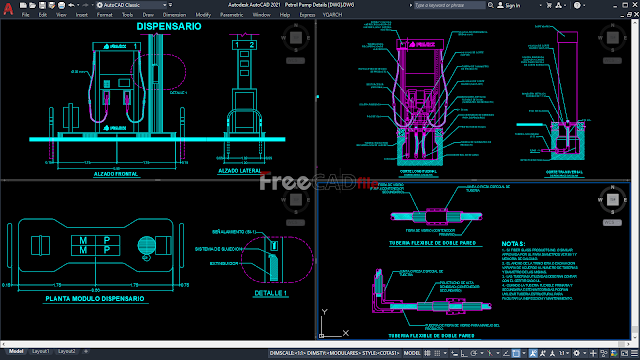Screen dimensions: 640x360
Task: Open the Modify menu
Action: (x=203, y=15)
